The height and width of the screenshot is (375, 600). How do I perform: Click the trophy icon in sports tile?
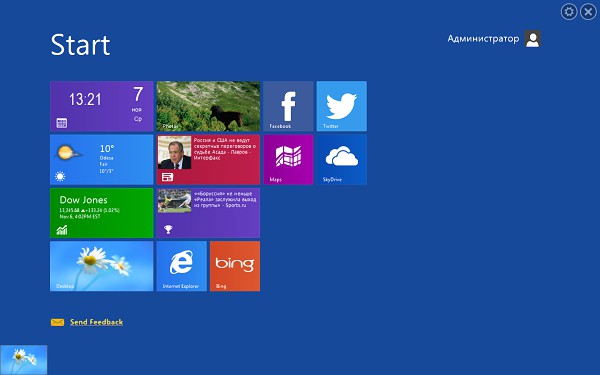click(x=168, y=229)
